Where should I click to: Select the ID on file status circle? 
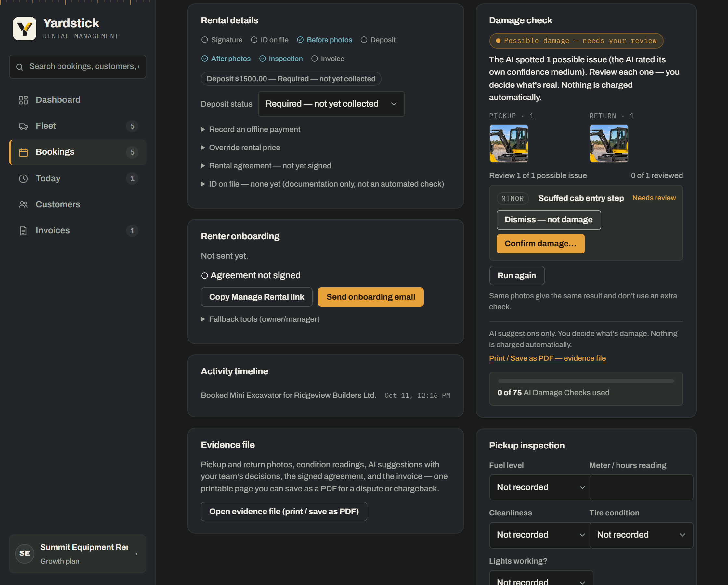(x=254, y=40)
